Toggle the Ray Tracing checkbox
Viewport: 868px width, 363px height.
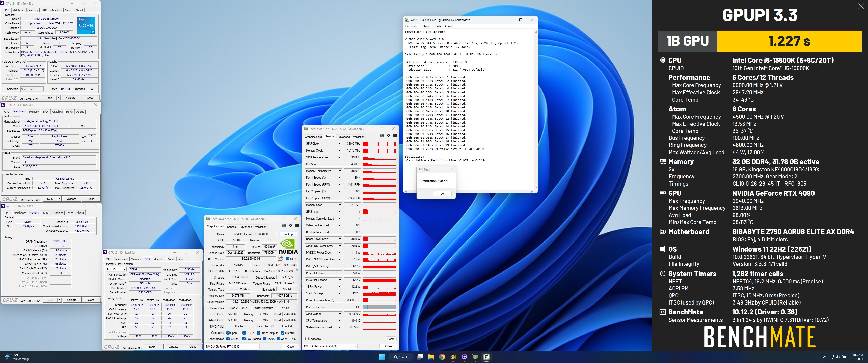point(244,339)
